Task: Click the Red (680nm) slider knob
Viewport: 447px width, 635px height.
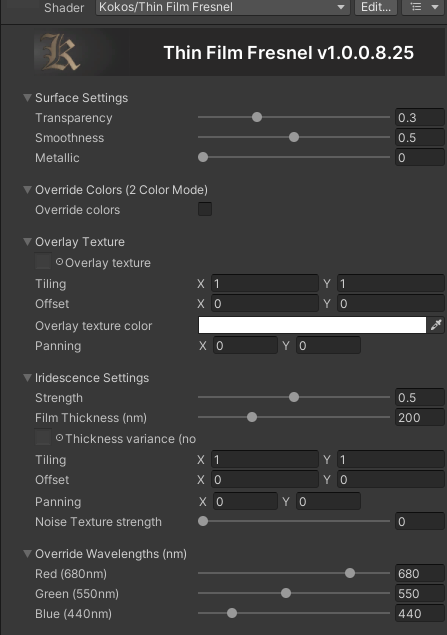Action: 350,573
